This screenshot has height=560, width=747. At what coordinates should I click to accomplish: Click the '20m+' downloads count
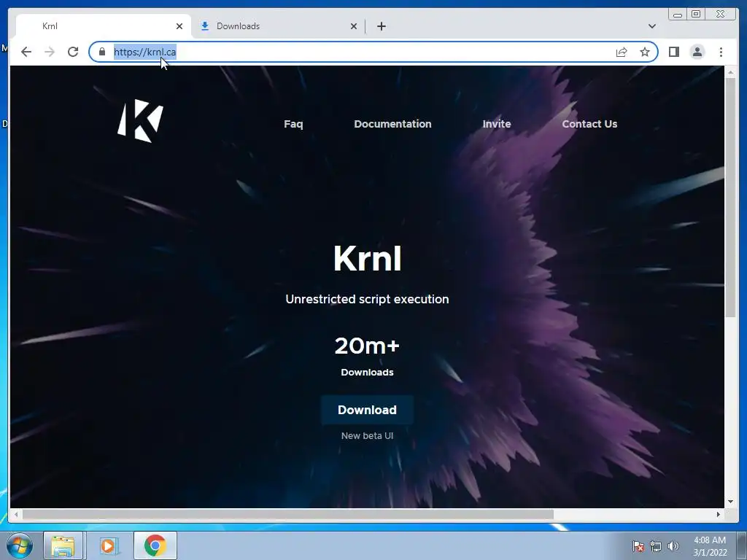pyautogui.click(x=367, y=346)
